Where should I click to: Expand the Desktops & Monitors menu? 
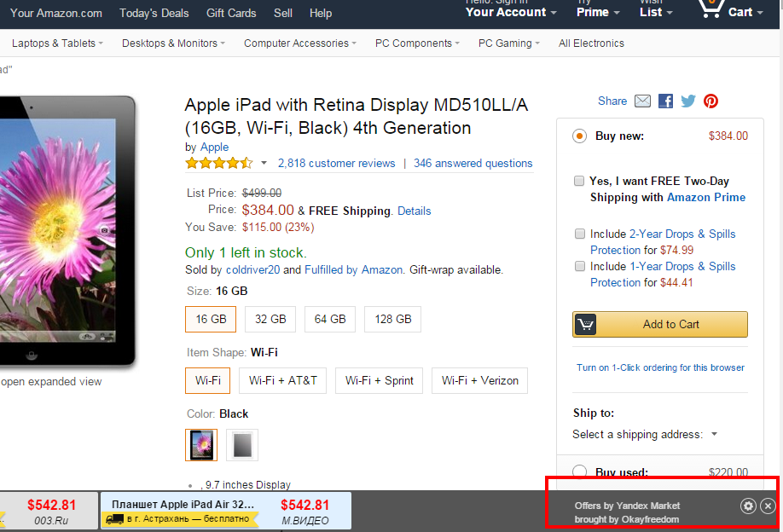pos(173,43)
